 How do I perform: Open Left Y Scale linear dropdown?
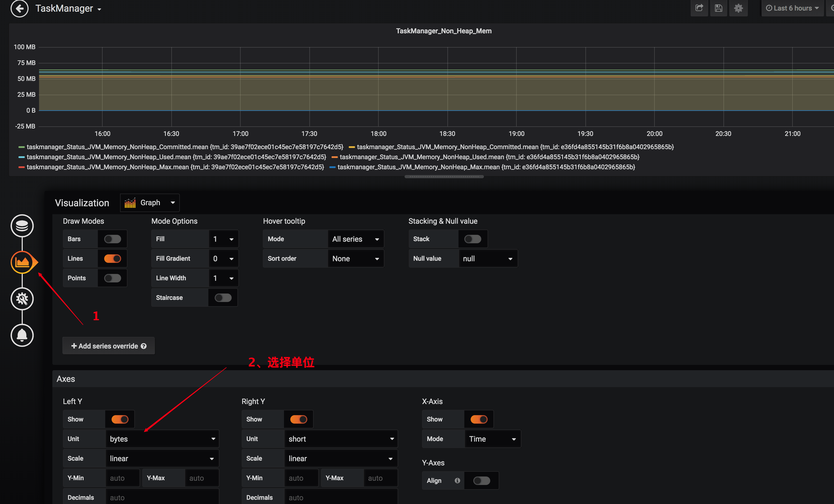tap(162, 459)
